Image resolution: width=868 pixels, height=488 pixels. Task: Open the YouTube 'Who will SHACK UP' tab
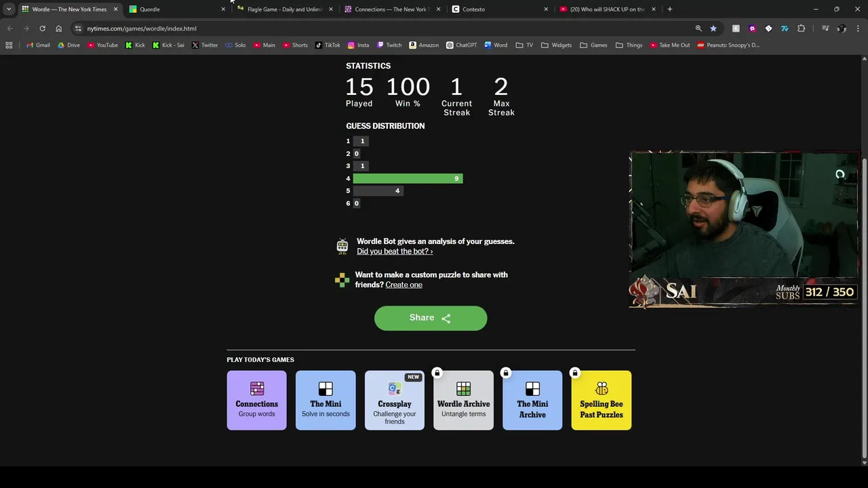point(608,9)
